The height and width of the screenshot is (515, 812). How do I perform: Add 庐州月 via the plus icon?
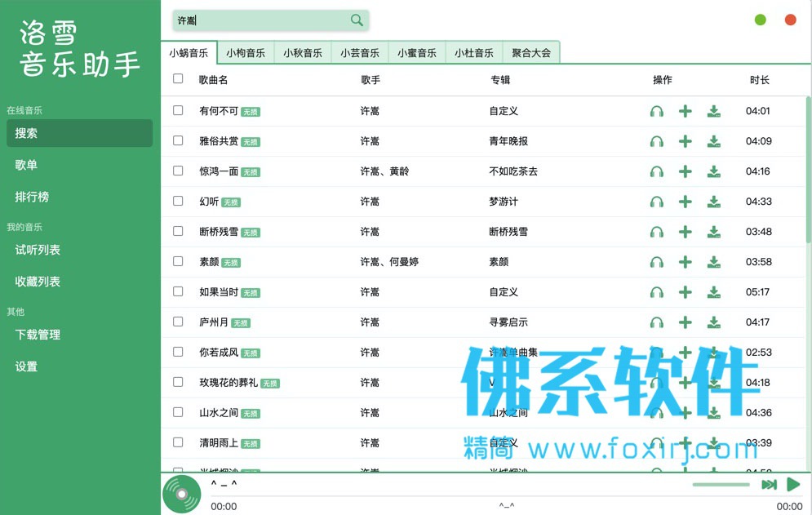[x=686, y=322]
